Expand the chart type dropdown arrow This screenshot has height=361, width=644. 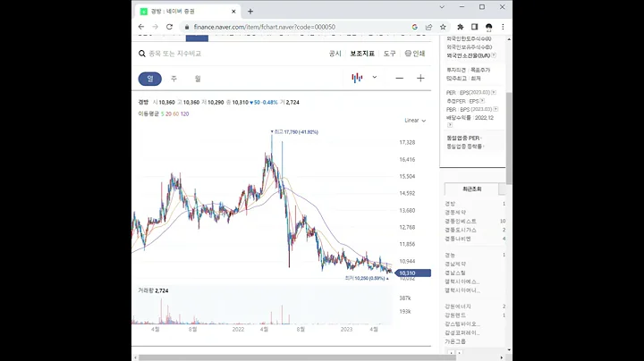click(375, 77)
